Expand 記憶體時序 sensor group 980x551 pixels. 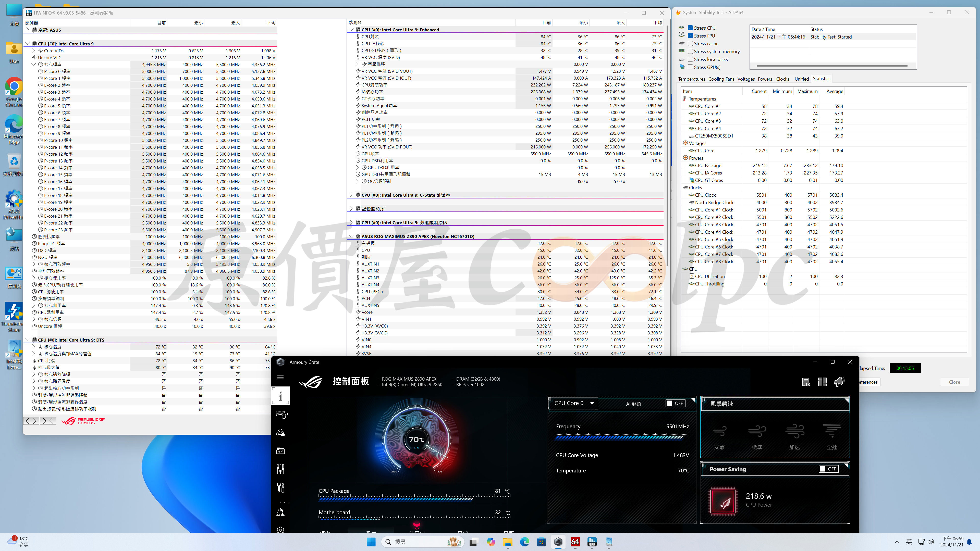[351, 209]
